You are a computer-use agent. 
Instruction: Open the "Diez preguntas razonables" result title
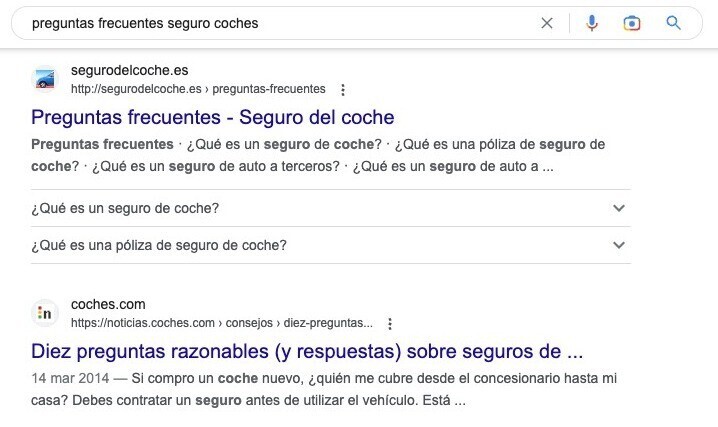(307, 352)
